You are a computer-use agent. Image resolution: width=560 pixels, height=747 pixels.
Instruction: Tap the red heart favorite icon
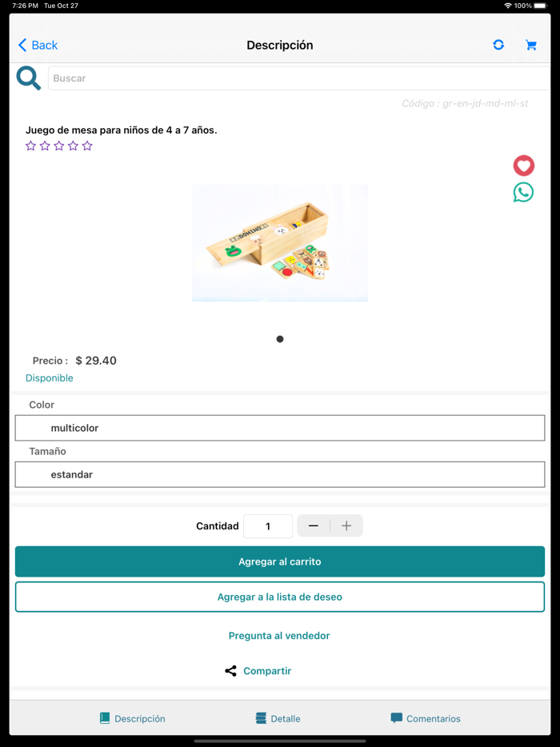[523, 166]
